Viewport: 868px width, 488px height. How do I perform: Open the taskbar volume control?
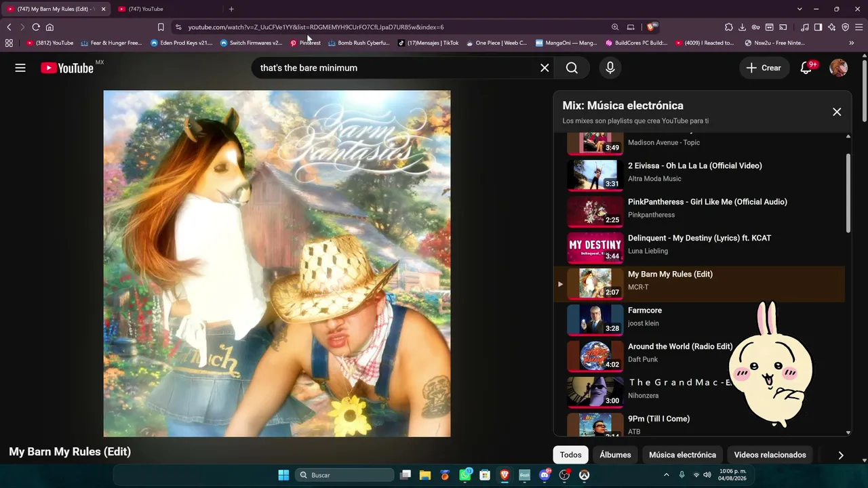tap(707, 475)
